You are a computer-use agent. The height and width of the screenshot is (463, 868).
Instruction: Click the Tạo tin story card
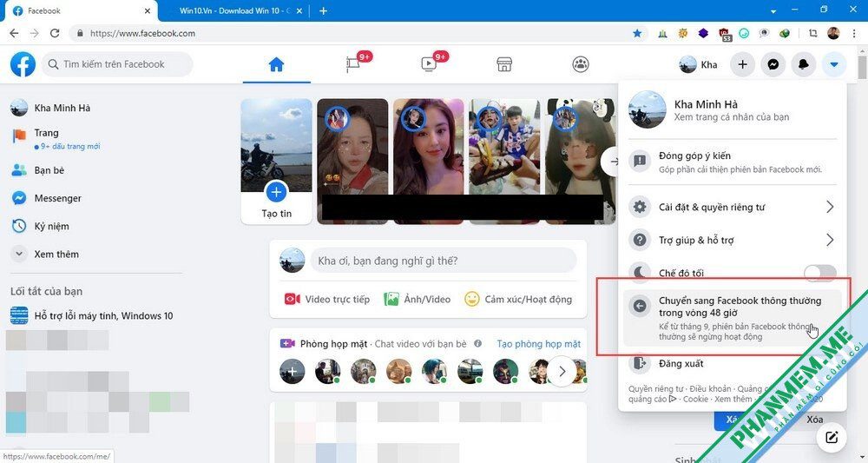(276, 162)
